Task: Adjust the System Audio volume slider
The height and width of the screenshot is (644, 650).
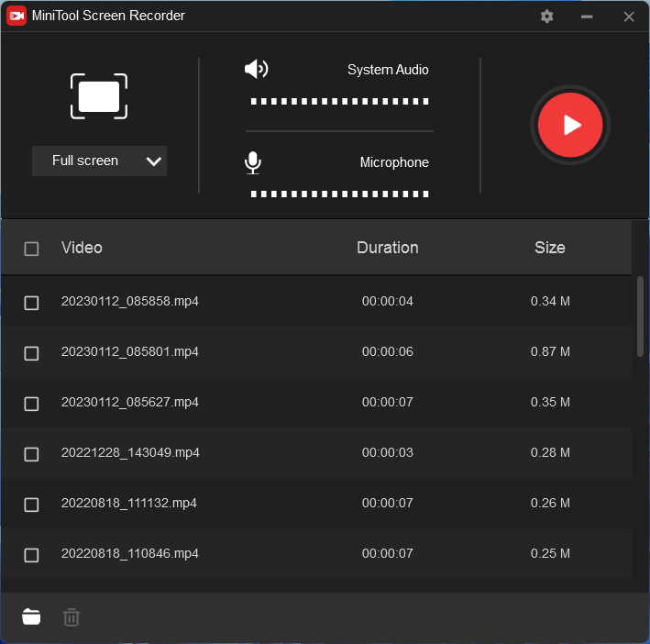Action: coord(339,101)
